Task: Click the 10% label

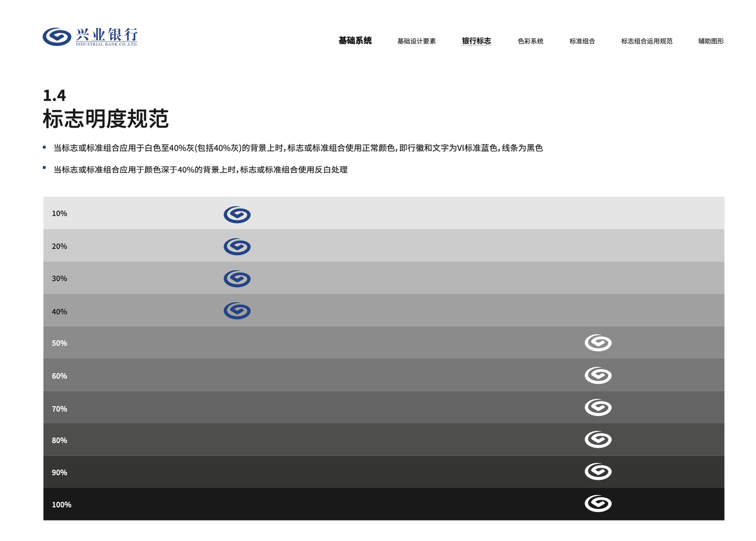Action: pos(59,214)
